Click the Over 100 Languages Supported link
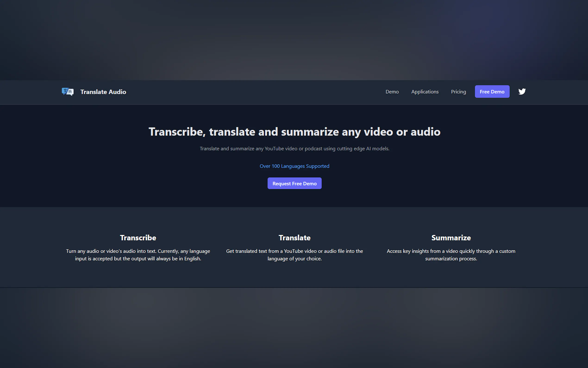This screenshot has width=588, height=368. 294,166
